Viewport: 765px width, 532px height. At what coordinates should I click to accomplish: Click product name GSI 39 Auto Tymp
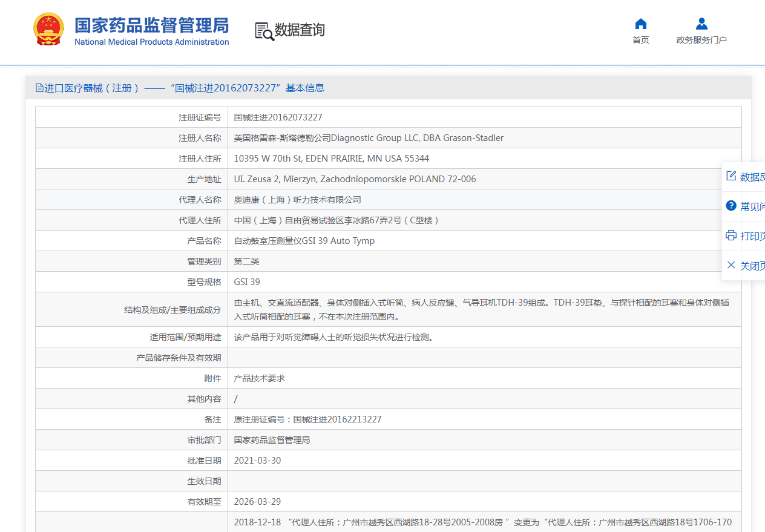click(304, 241)
